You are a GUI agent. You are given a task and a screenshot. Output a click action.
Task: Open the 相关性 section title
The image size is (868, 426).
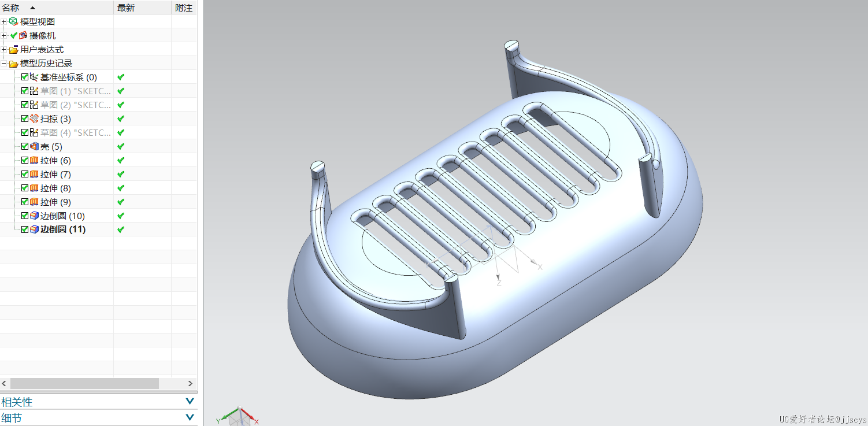[x=17, y=402]
